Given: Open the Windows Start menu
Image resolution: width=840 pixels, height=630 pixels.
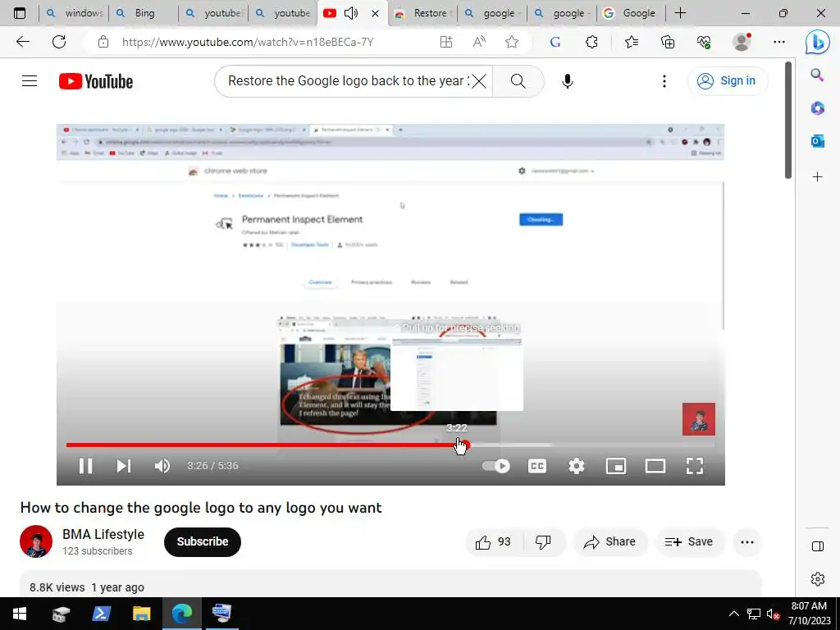Looking at the screenshot, I should pos(20,614).
